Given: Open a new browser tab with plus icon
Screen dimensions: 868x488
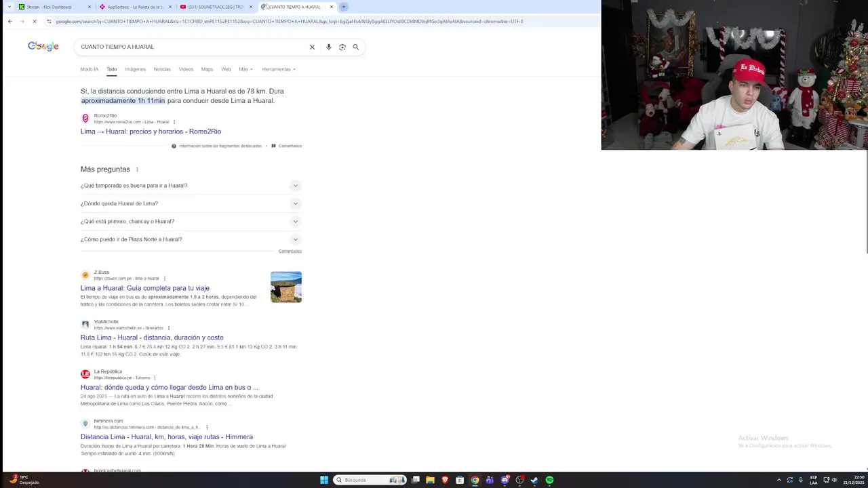Looking at the screenshot, I should [344, 7].
